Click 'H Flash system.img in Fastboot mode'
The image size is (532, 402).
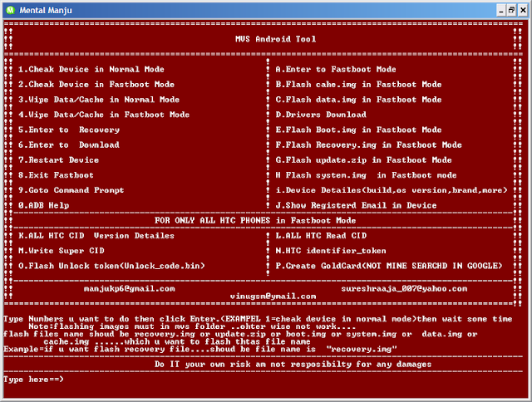point(366,175)
